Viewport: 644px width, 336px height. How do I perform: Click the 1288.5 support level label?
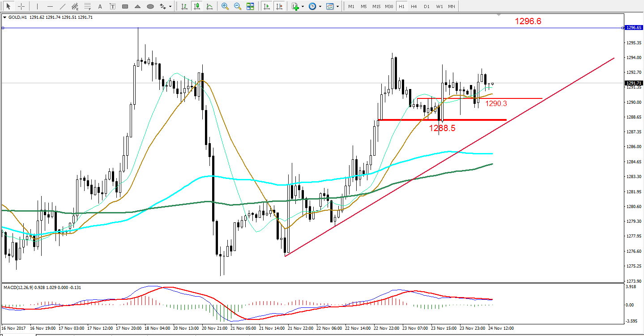442,128
